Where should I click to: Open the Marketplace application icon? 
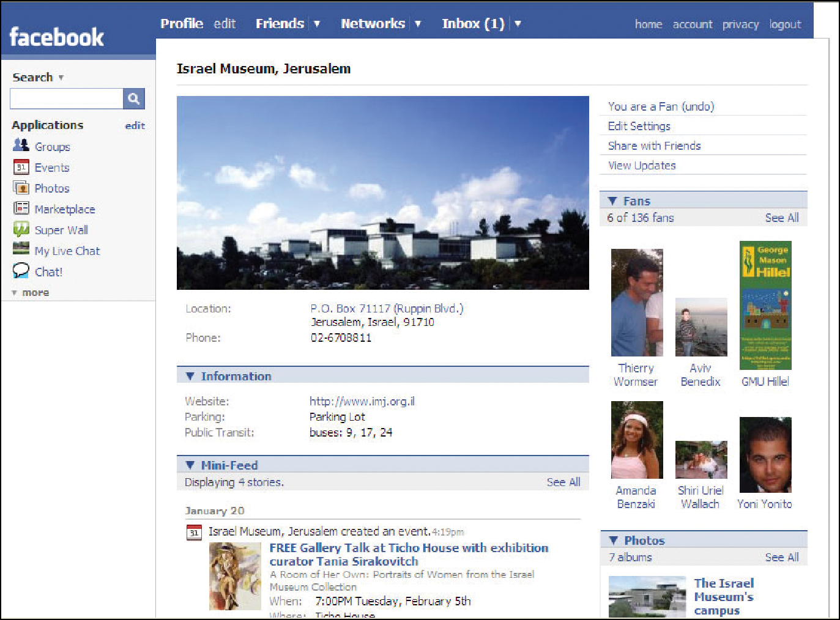tap(21, 209)
